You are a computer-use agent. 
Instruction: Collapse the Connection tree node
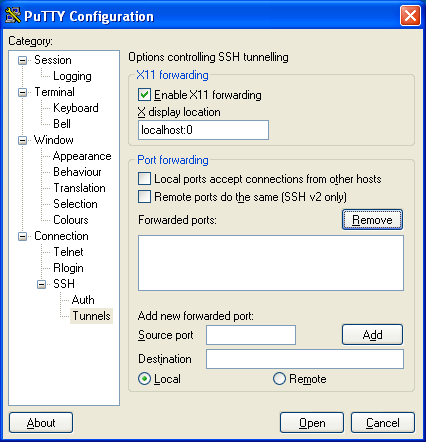pyautogui.click(x=22, y=236)
